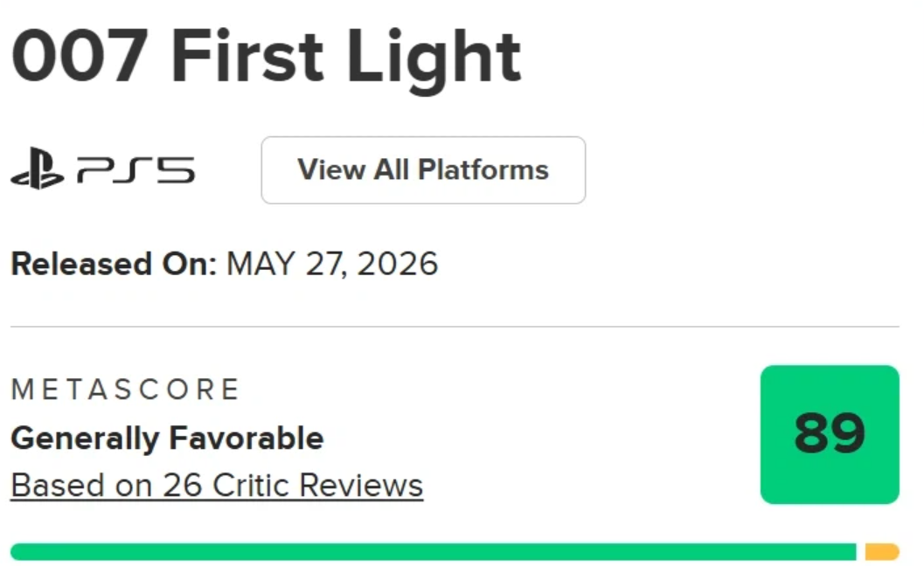Image resolution: width=924 pixels, height=566 pixels.
Task: Click the green 89 Metascore box
Action: coord(830,435)
